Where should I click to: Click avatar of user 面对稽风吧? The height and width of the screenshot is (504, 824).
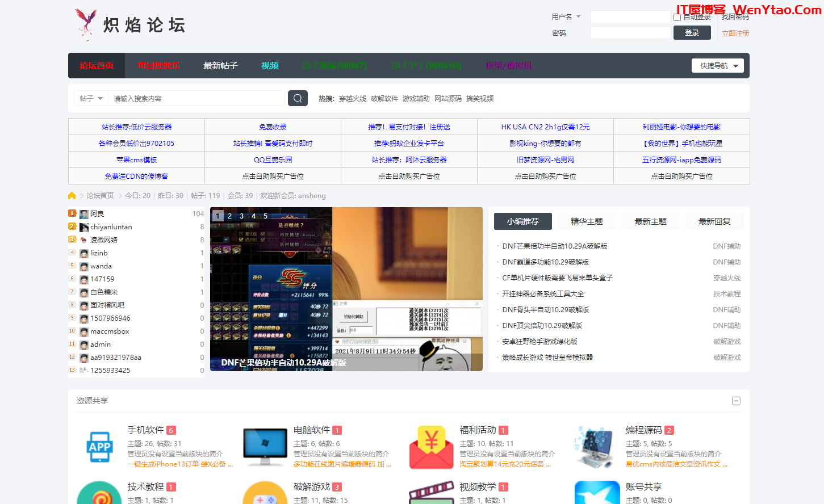click(84, 305)
